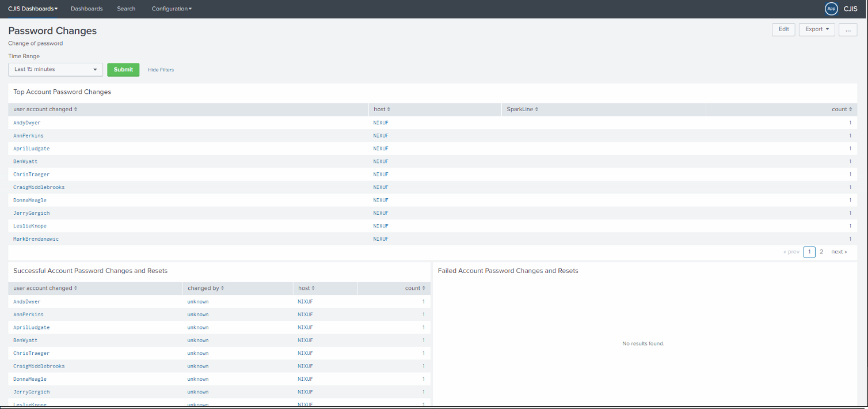Click the next pagination link

click(x=839, y=252)
